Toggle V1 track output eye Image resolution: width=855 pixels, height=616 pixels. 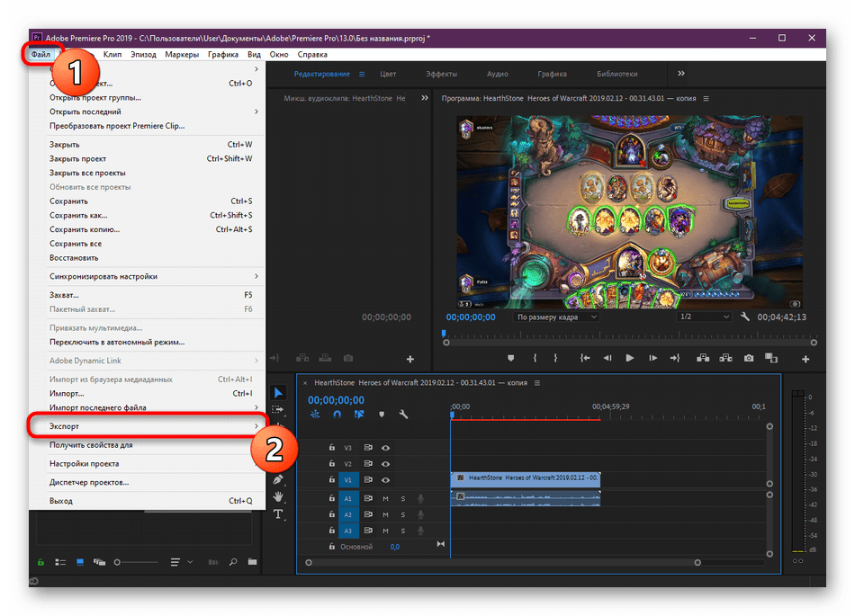pyautogui.click(x=385, y=480)
